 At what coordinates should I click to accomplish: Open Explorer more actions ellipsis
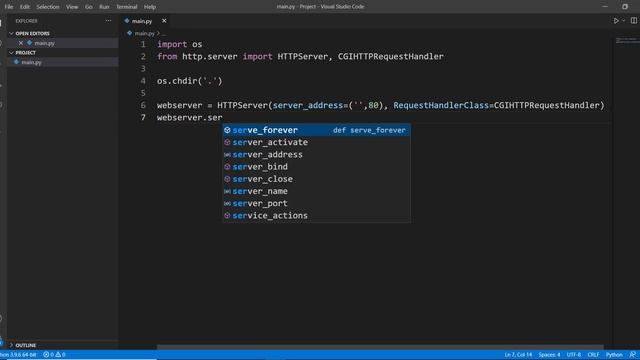coord(108,20)
